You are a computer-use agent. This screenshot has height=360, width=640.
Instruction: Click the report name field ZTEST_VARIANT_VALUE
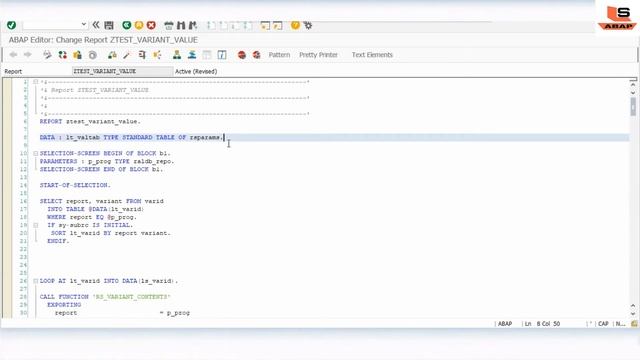(x=122, y=71)
